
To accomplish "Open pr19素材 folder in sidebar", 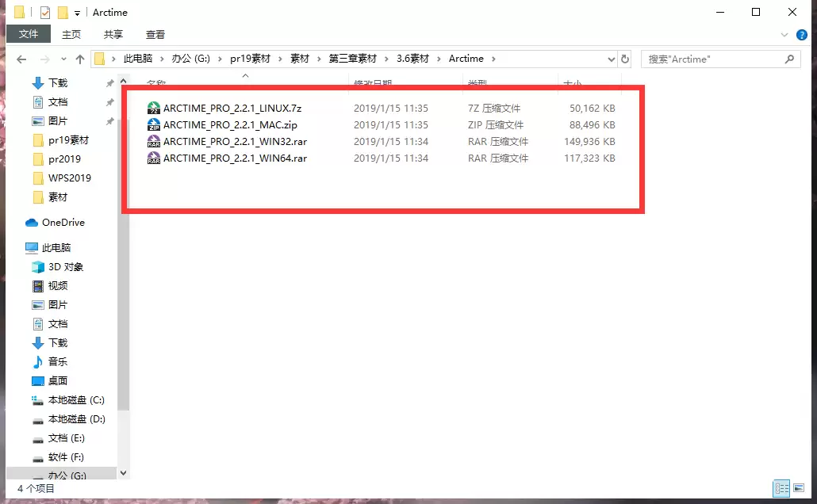I will 68,140.
